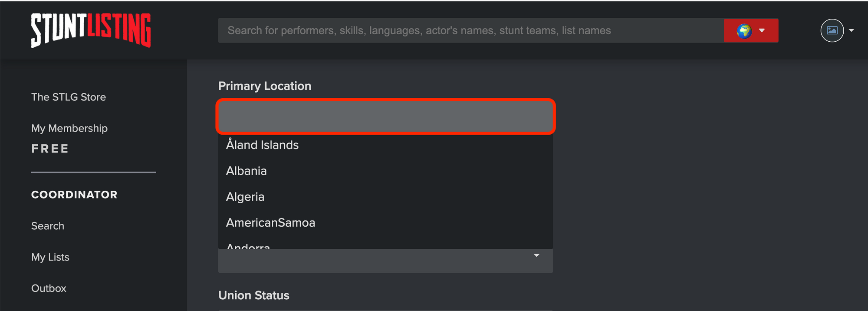
Task: Open My Lists from sidebar
Action: pyautogui.click(x=50, y=257)
